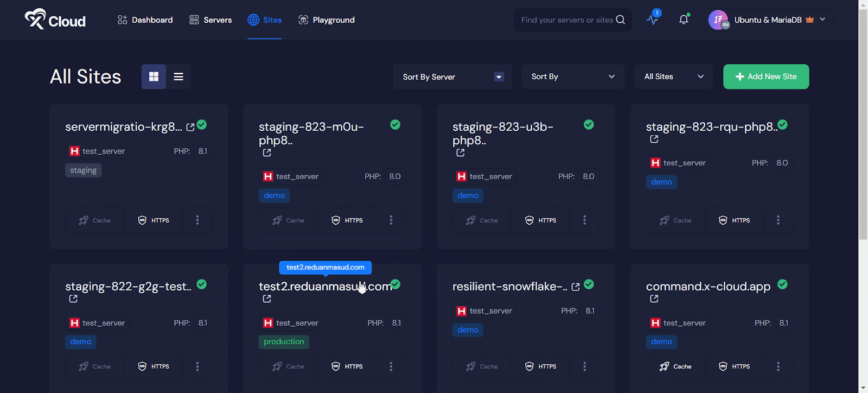The height and width of the screenshot is (393, 868).
Task: Toggle Cache on command.x-cloud.app card
Action: click(x=675, y=366)
